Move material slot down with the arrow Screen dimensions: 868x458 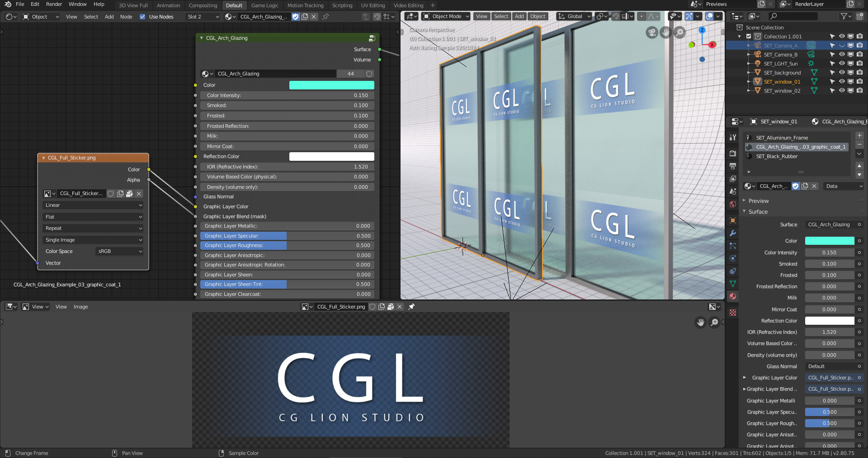tap(859, 174)
